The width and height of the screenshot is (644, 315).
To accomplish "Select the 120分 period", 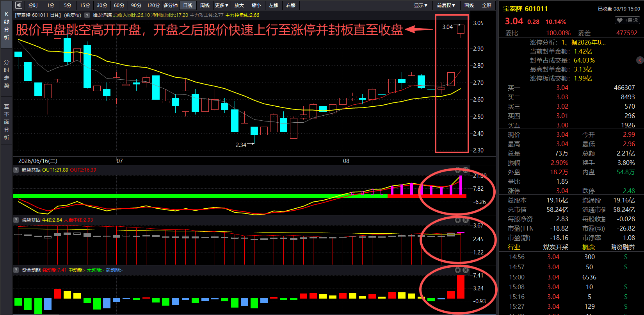I will 153,5.
